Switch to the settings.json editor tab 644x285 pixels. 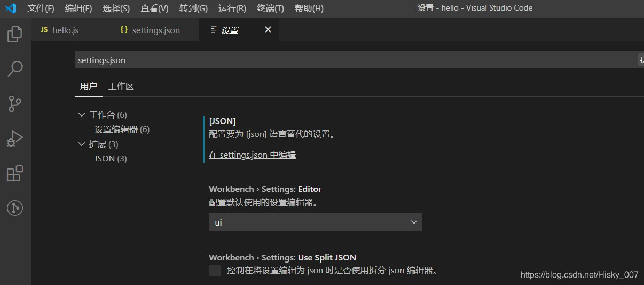click(x=155, y=30)
